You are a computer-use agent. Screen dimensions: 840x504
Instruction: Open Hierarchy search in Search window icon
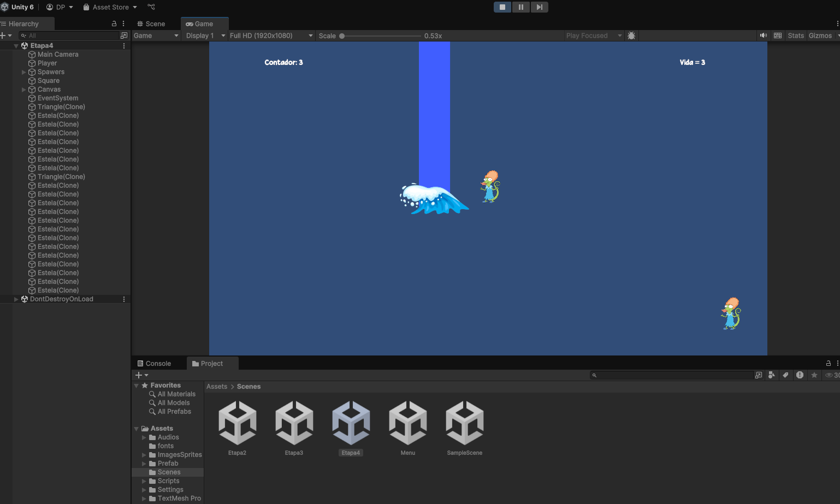tap(124, 35)
